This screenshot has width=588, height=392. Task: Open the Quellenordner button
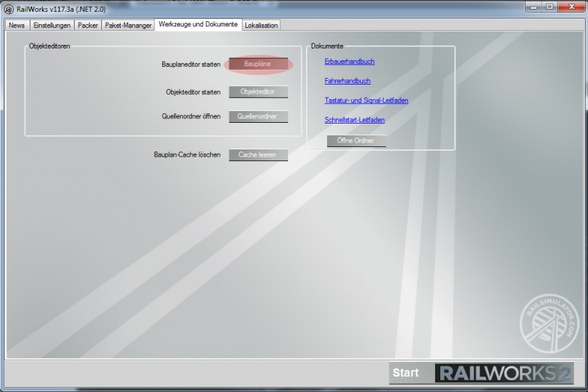pyautogui.click(x=259, y=117)
